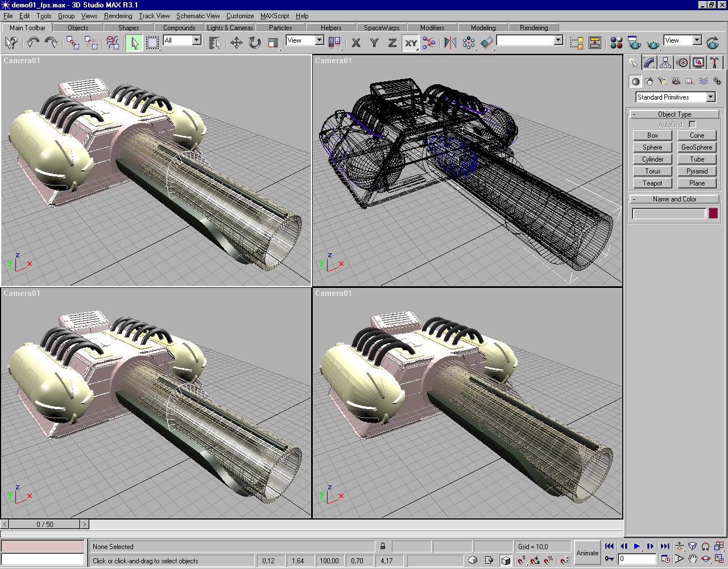
Task: Toggle the selection lock padlock
Action: point(383,546)
